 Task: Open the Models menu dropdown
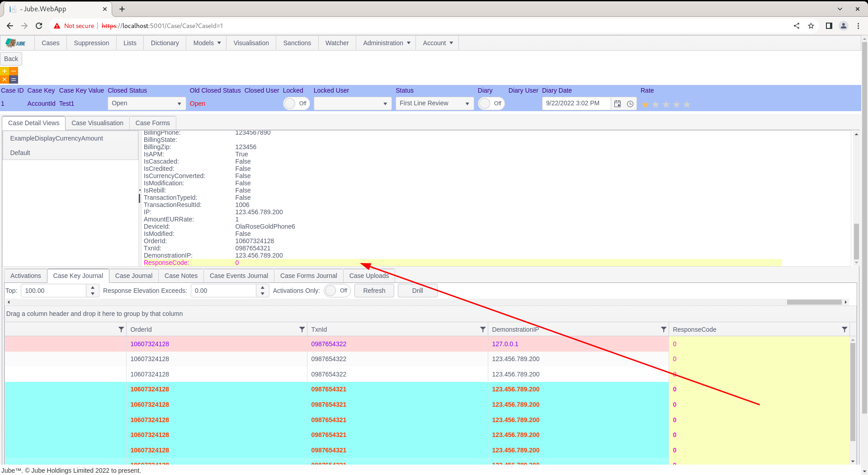coord(207,43)
